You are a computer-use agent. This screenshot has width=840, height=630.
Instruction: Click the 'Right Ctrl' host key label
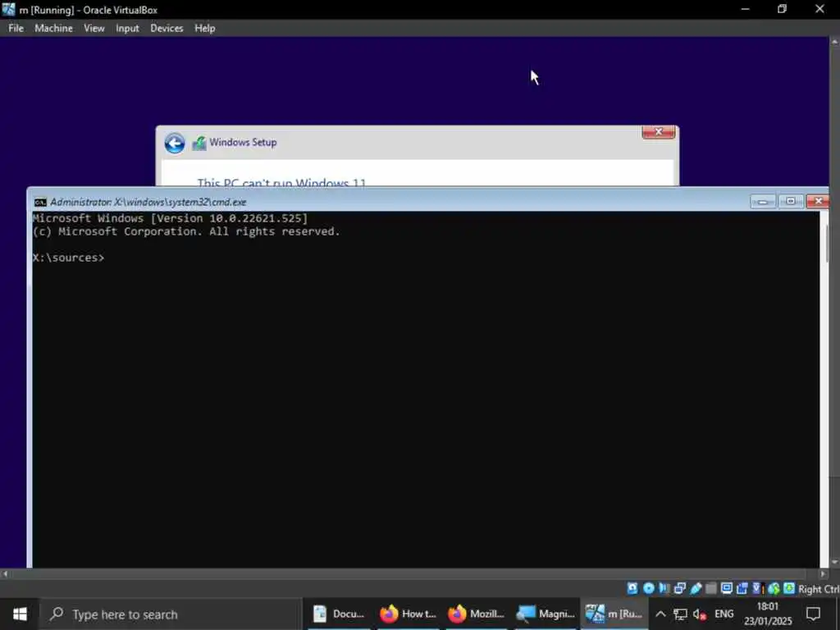819,589
